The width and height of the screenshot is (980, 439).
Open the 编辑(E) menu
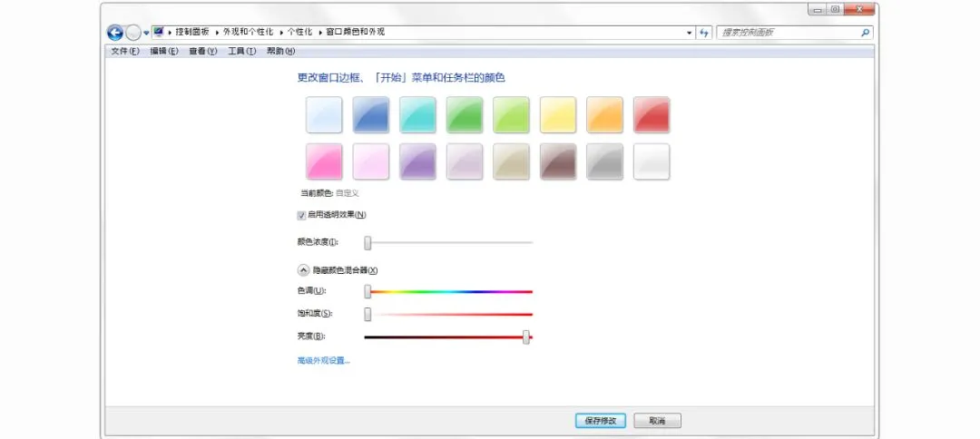[x=164, y=51]
